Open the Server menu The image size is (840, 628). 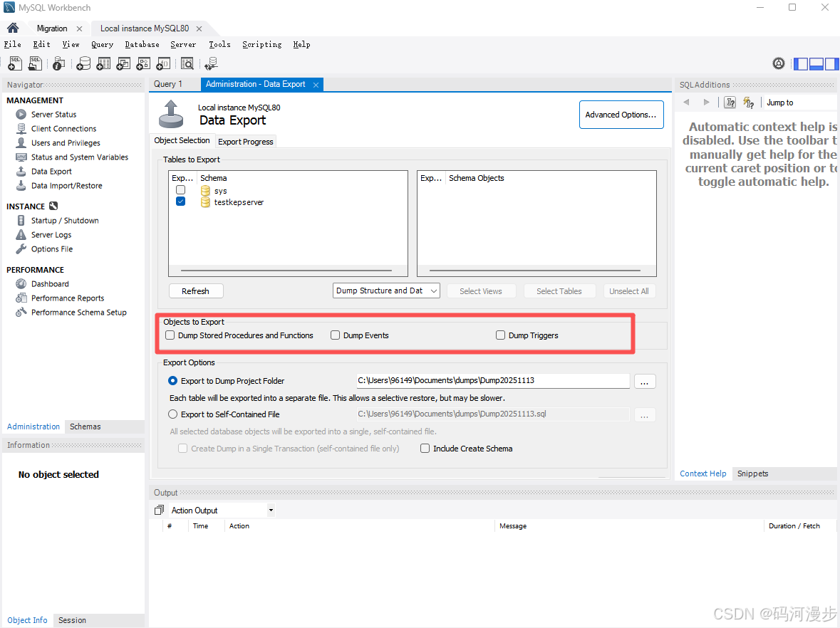183,44
